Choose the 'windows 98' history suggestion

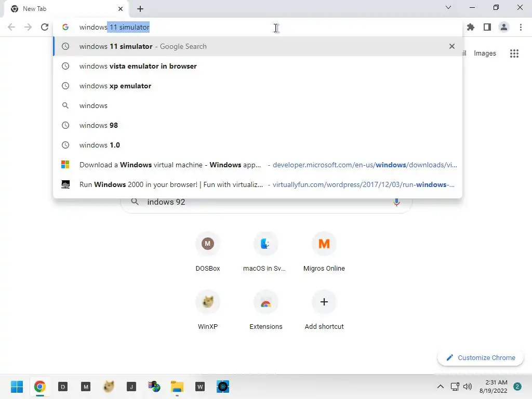tap(258, 125)
